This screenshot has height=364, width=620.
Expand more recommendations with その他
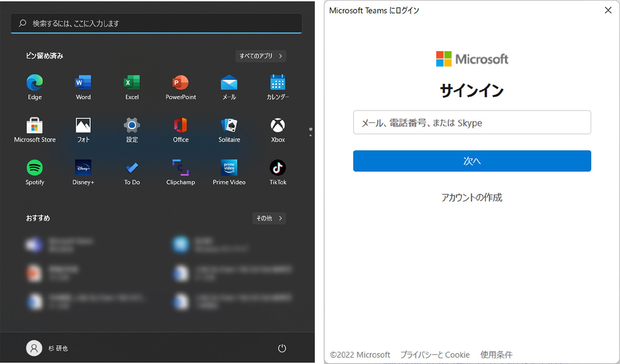pyautogui.click(x=269, y=218)
